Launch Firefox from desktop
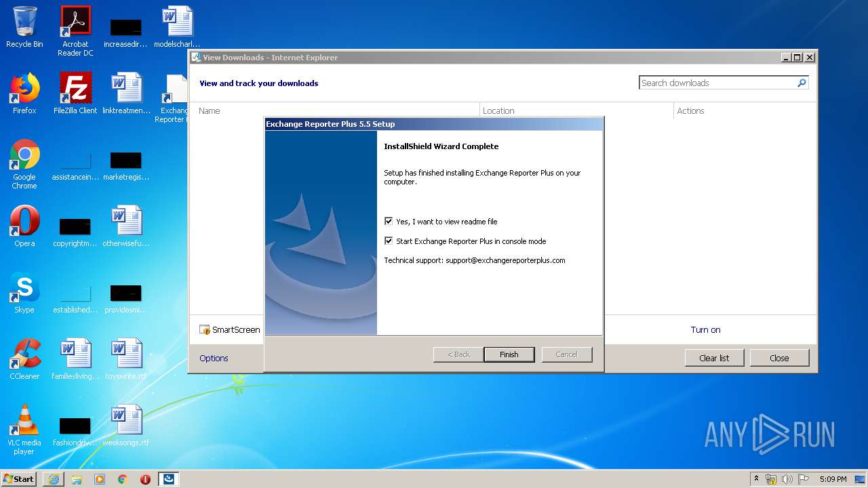 click(24, 94)
